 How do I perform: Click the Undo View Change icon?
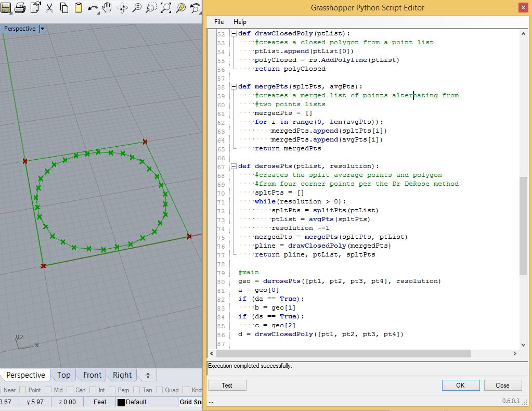coord(196,8)
